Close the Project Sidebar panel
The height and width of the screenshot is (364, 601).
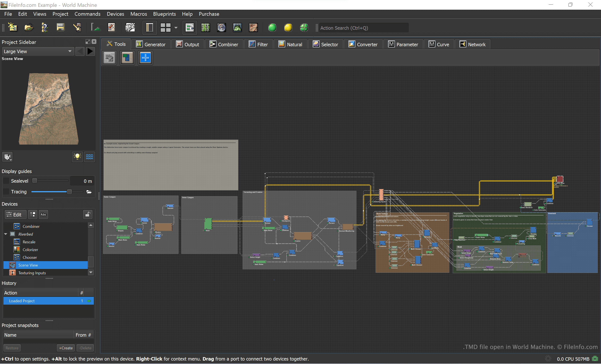coord(94,42)
